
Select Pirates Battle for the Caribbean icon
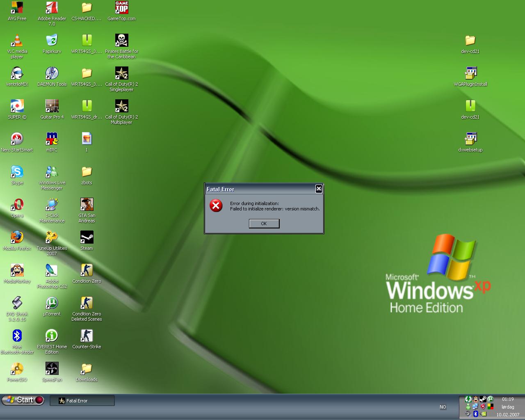pyautogui.click(x=121, y=46)
